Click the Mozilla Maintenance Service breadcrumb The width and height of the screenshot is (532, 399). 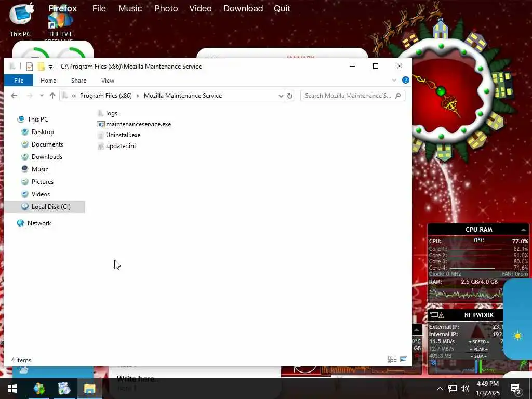(183, 96)
